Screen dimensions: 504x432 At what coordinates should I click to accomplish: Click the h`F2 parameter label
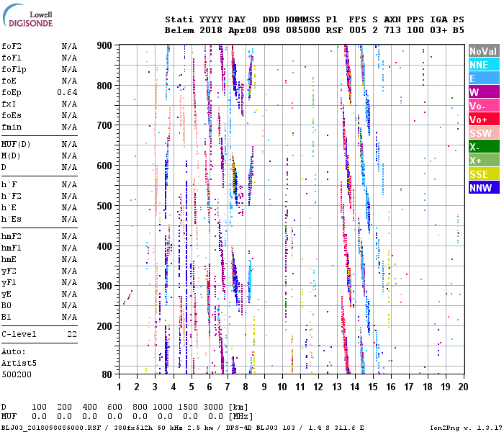tap(12, 196)
